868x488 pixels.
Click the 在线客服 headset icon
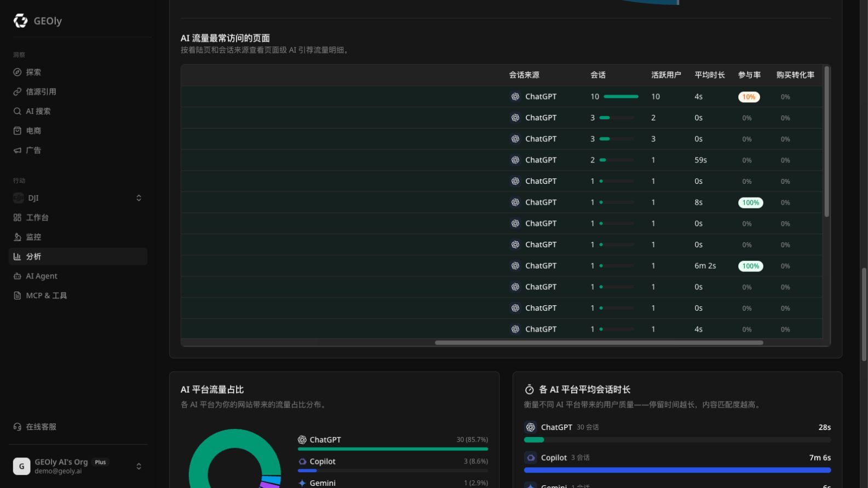[x=18, y=427]
